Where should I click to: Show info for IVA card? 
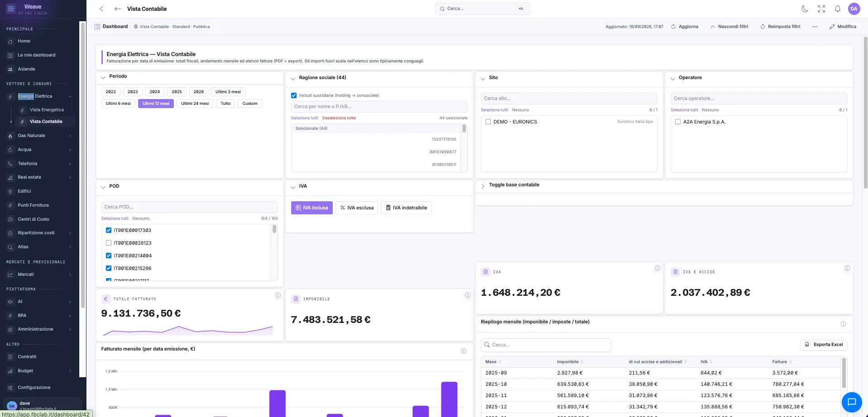[657, 268]
